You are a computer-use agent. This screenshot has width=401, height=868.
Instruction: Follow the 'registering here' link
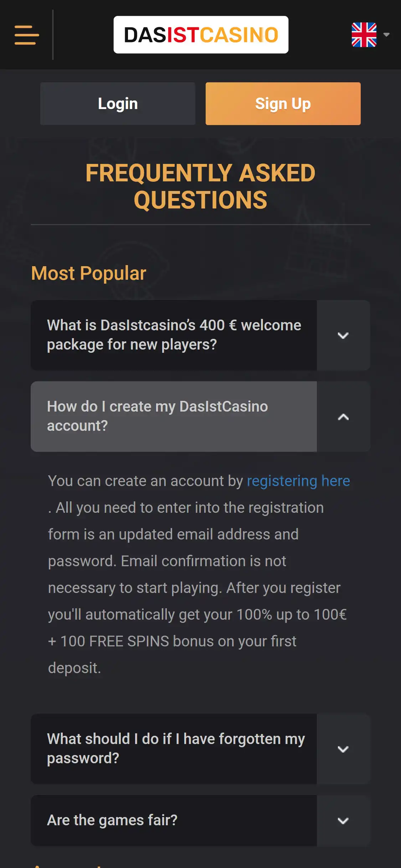(x=298, y=481)
